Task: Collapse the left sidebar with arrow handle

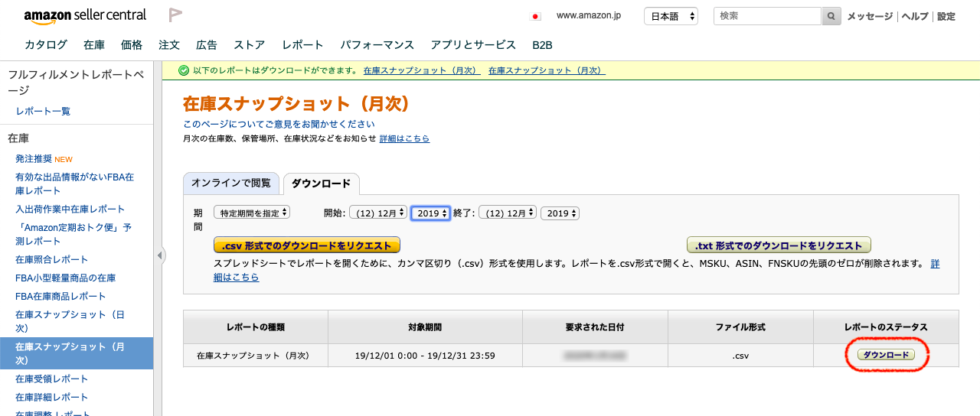Action: point(160,255)
